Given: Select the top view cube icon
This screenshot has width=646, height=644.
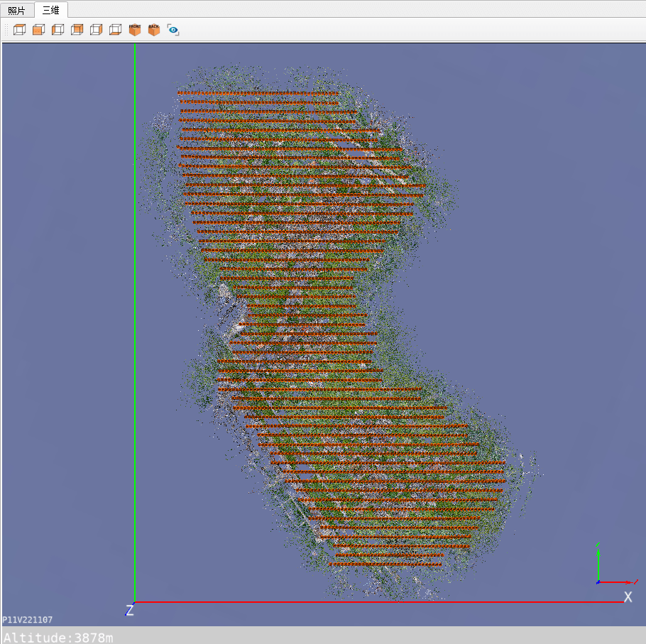Looking at the screenshot, I should (19, 30).
